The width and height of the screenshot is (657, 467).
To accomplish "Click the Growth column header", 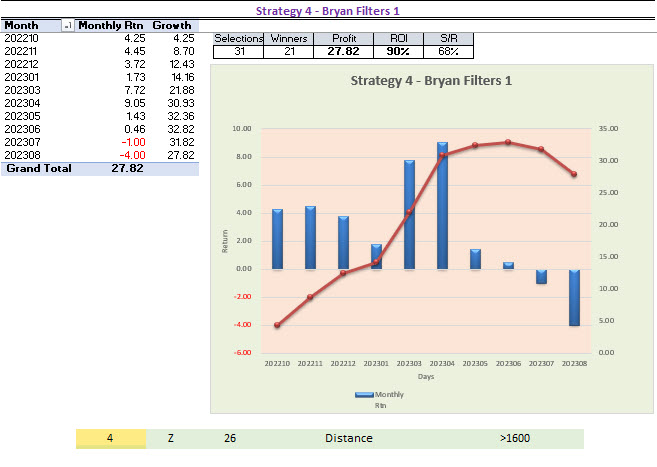I will tap(172, 25).
